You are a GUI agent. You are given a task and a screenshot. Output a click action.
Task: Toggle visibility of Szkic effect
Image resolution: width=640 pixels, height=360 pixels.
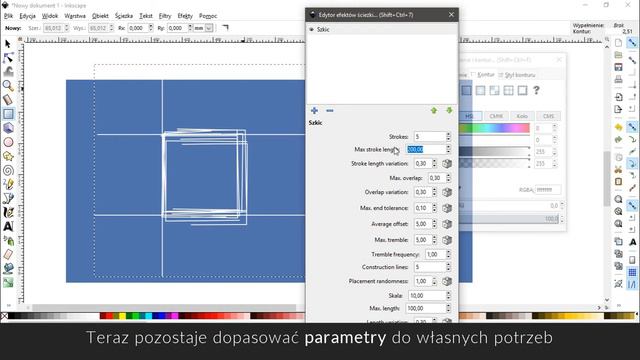pyautogui.click(x=311, y=29)
